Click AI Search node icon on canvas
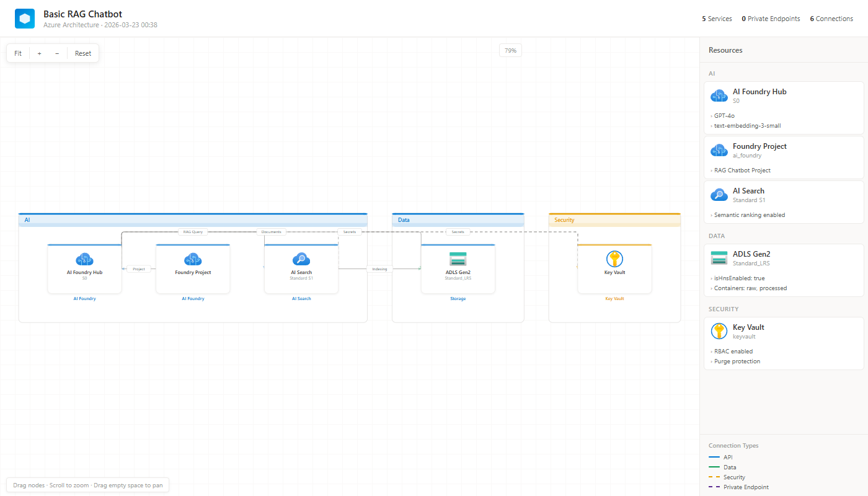The width and height of the screenshot is (868, 496). point(301,259)
